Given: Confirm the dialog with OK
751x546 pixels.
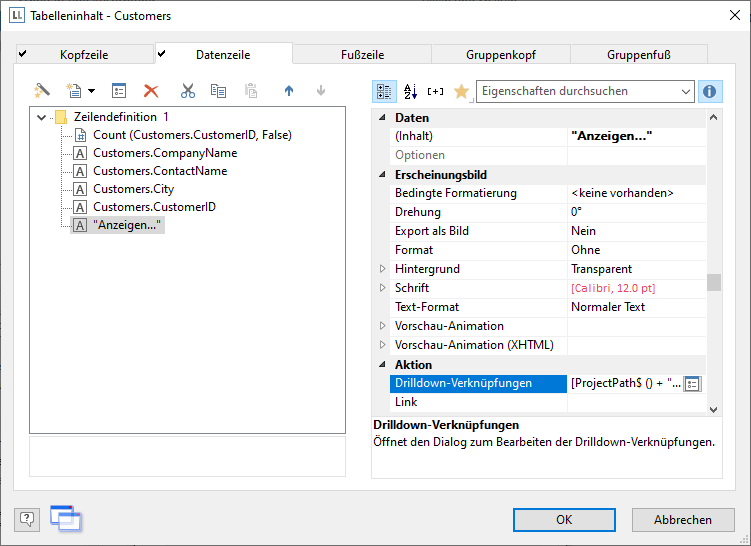Looking at the screenshot, I should [564, 520].
